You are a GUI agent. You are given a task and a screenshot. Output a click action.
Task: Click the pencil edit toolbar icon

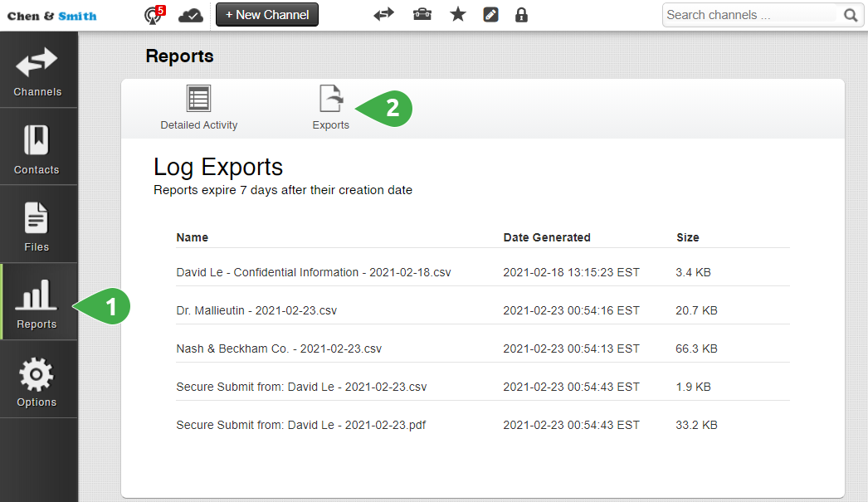[490, 14]
